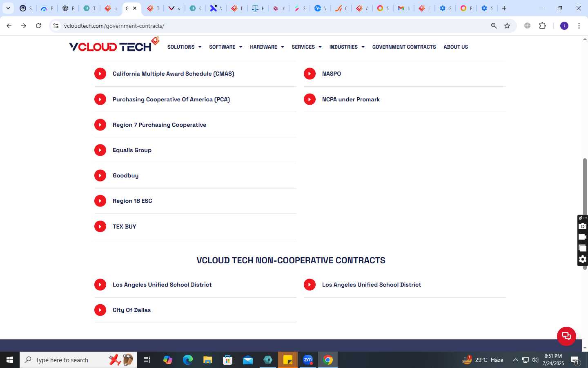Click the video recorder icon in side widget
This screenshot has height=368, width=588.
click(x=583, y=237)
